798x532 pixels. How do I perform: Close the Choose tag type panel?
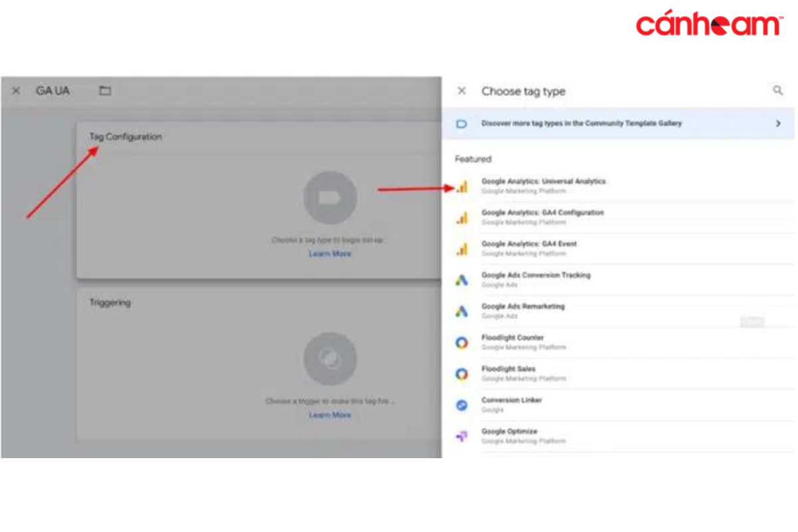coord(462,91)
